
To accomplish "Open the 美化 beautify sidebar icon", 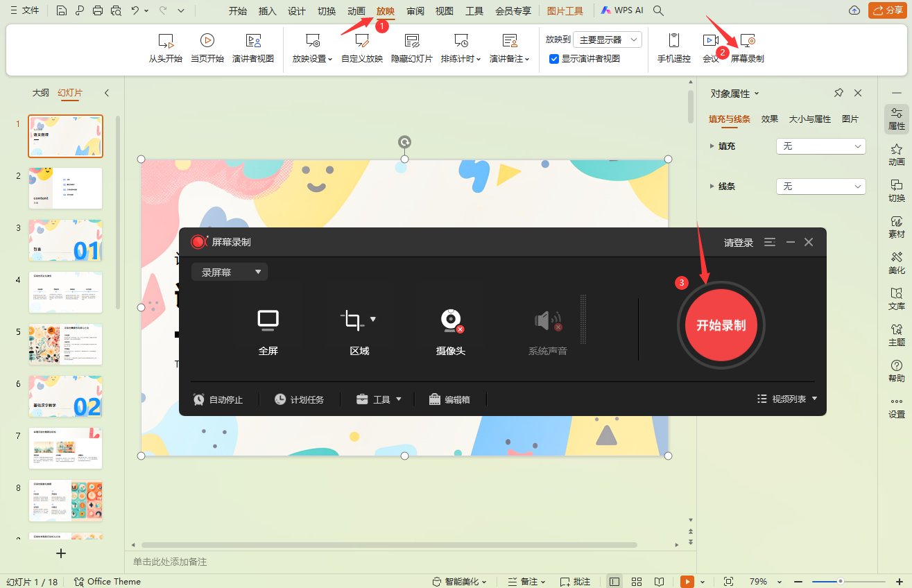I will click(897, 263).
